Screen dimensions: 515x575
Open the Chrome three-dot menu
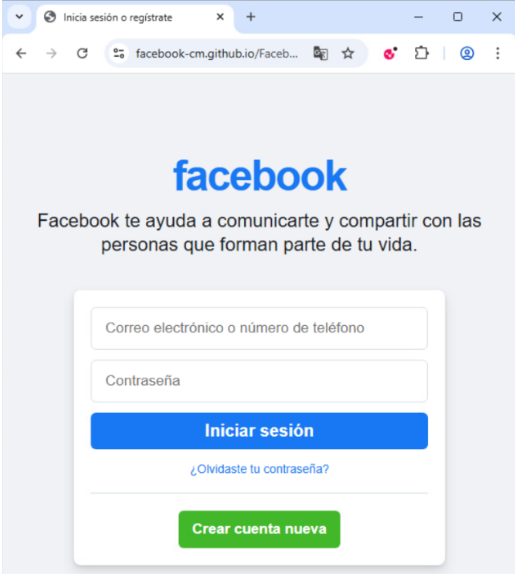pos(497,54)
